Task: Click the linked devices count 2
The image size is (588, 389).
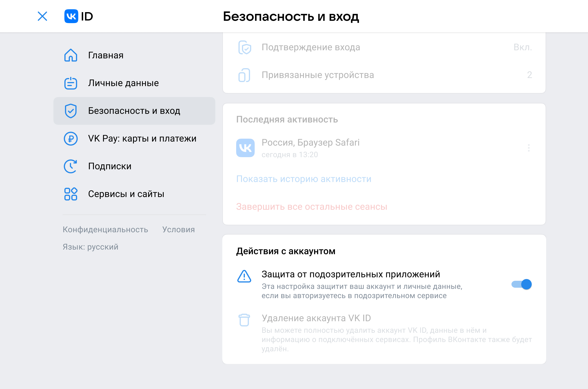Action: (x=530, y=75)
